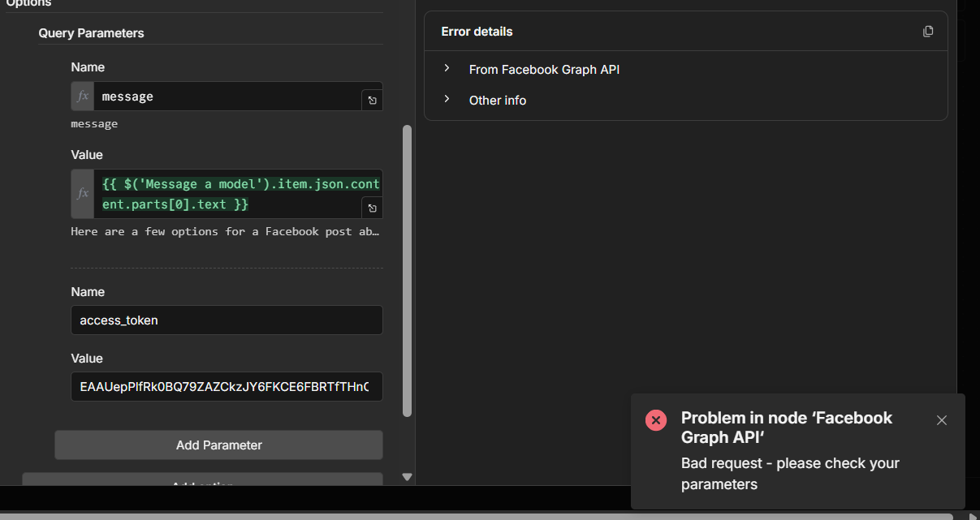This screenshot has height=520, width=980.
Task: Click the access token Value field starting EAAUep
Action: coord(227,387)
